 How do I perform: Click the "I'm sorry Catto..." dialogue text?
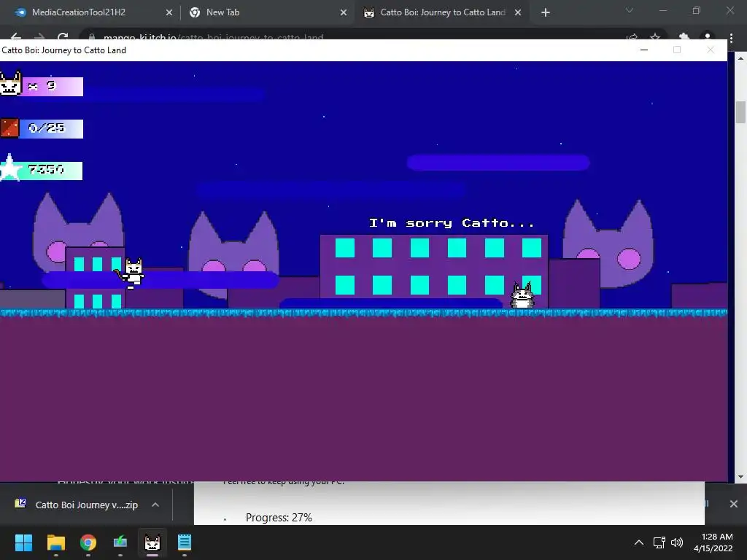tap(452, 223)
